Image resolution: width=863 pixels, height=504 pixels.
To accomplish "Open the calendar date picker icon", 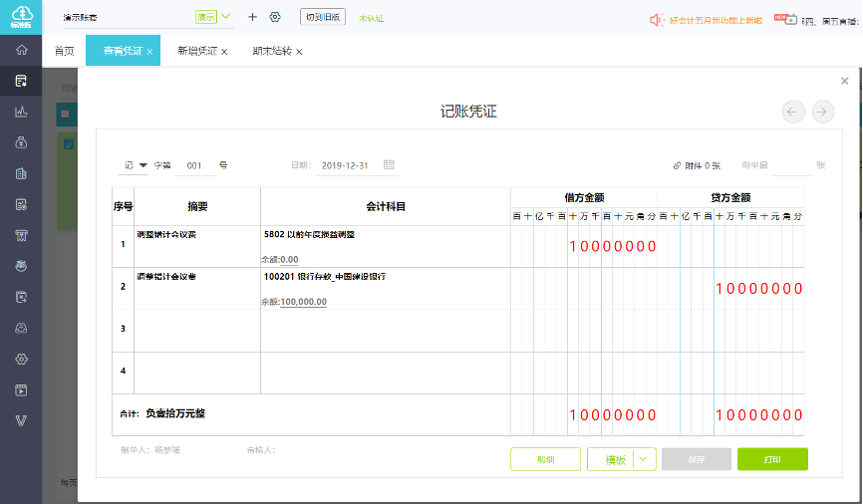I will click(390, 164).
